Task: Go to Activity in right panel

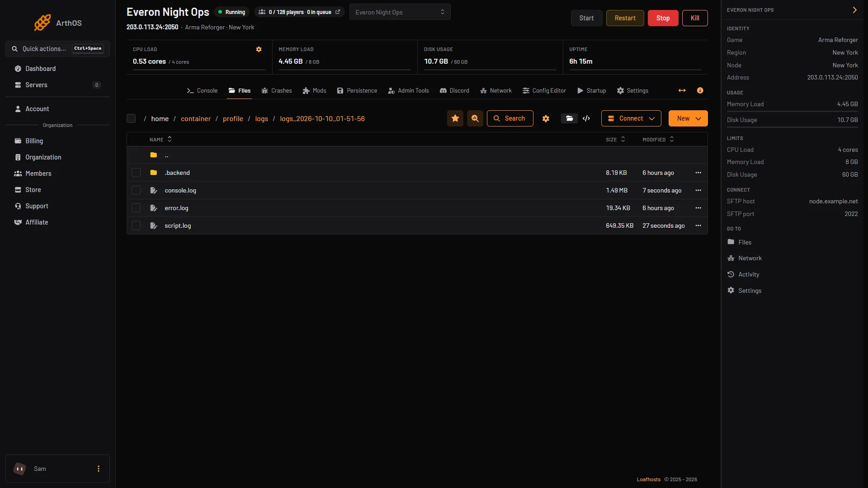Action: point(748,274)
